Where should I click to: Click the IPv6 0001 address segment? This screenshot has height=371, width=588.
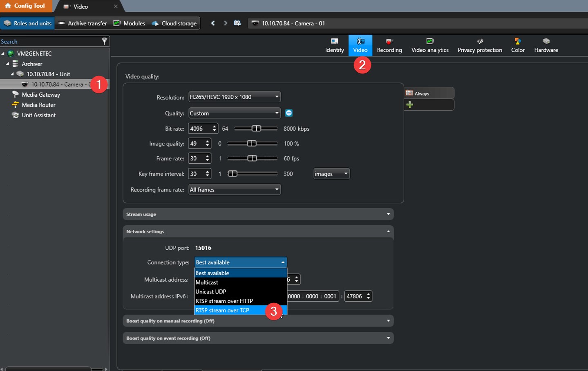click(330, 296)
